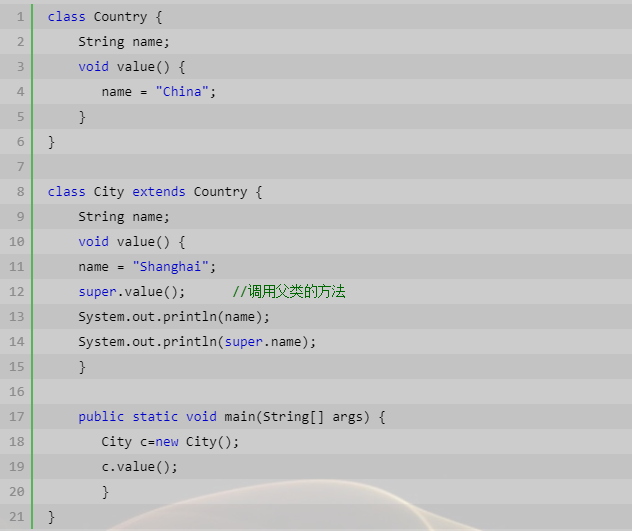Click the Country class name on line 1

point(120,17)
